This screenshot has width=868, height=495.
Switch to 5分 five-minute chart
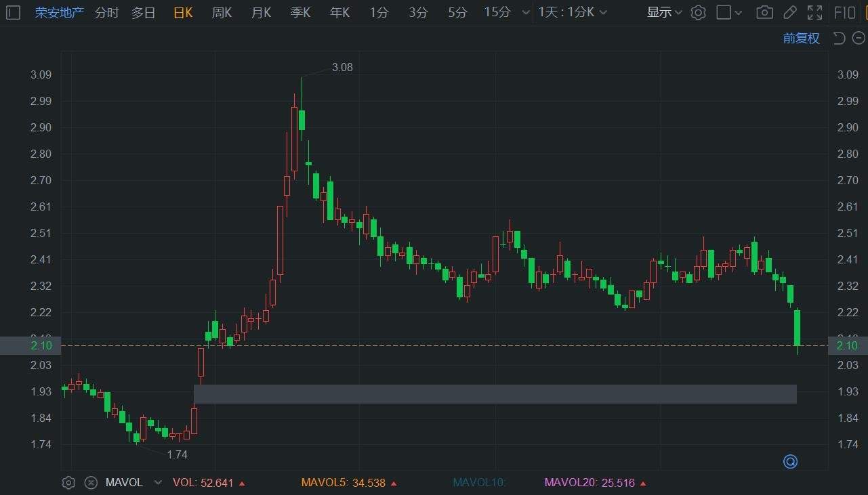(458, 12)
